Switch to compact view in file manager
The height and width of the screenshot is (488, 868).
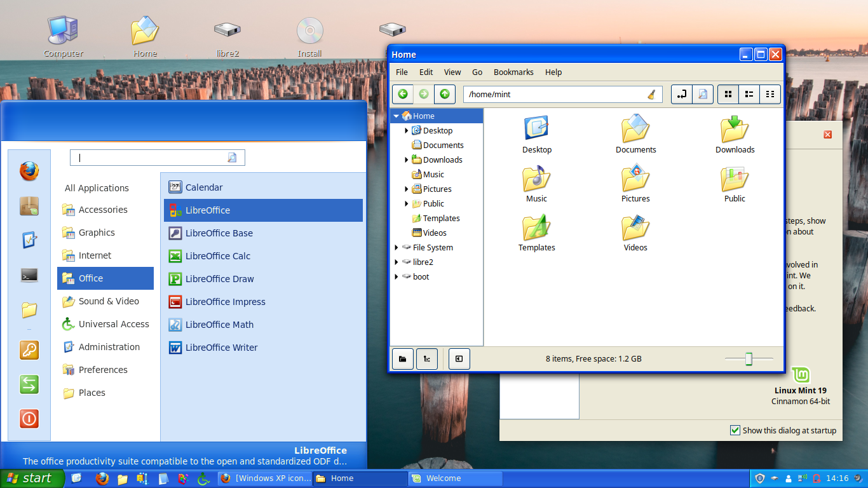pyautogui.click(x=770, y=94)
